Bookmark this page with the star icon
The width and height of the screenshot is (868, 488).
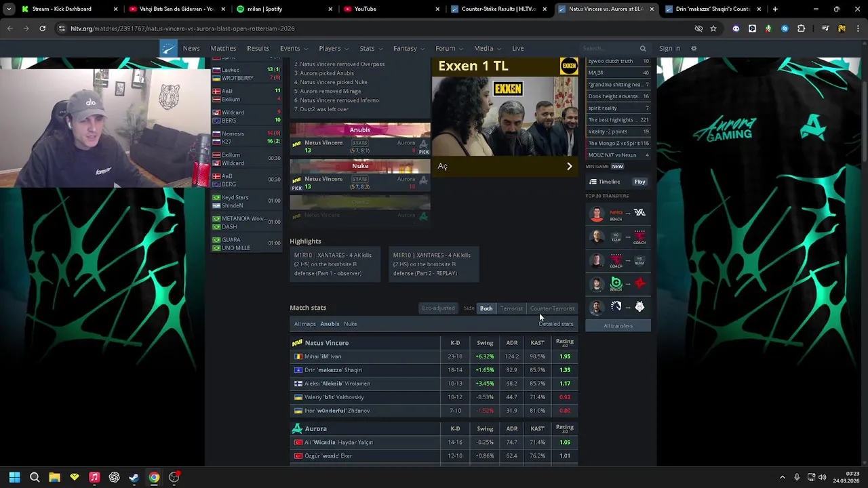[x=713, y=28]
